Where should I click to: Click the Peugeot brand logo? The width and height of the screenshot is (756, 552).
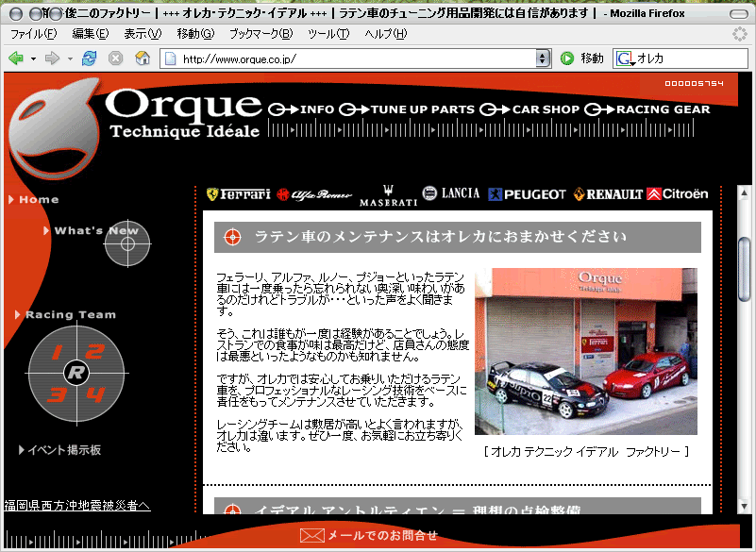527,194
